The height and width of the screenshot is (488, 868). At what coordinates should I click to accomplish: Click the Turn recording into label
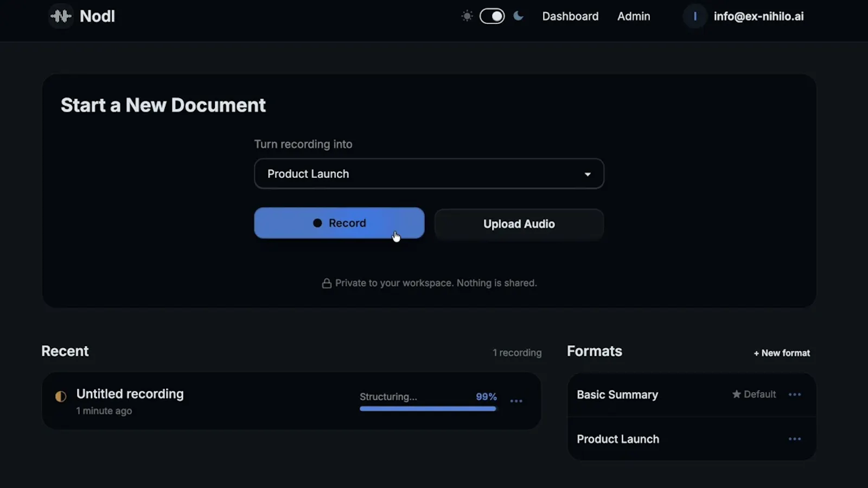click(303, 144)
